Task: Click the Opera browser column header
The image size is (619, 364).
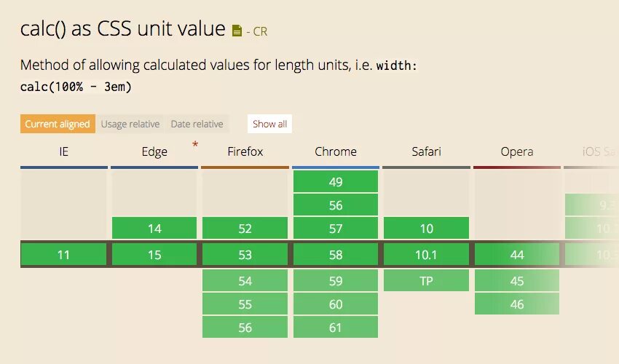Action: 517,151
